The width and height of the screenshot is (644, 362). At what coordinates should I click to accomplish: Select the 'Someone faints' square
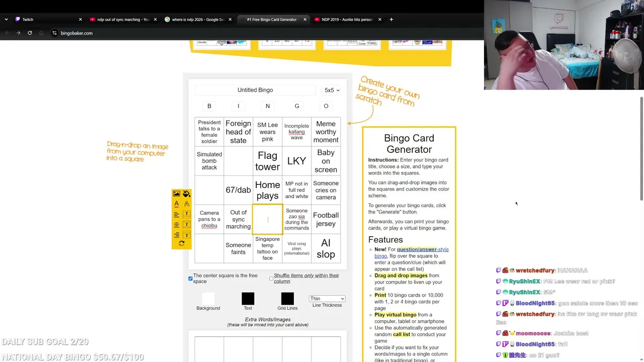[238, 248]
